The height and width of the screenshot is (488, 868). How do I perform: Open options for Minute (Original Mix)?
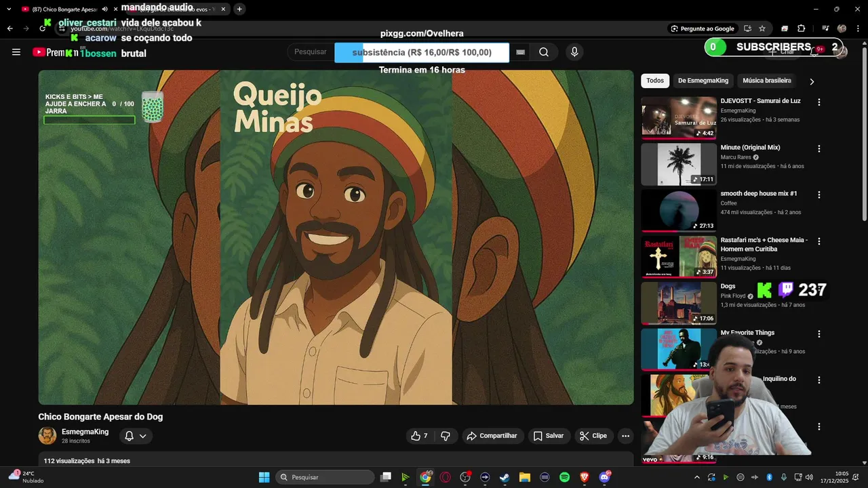[818, 148]
